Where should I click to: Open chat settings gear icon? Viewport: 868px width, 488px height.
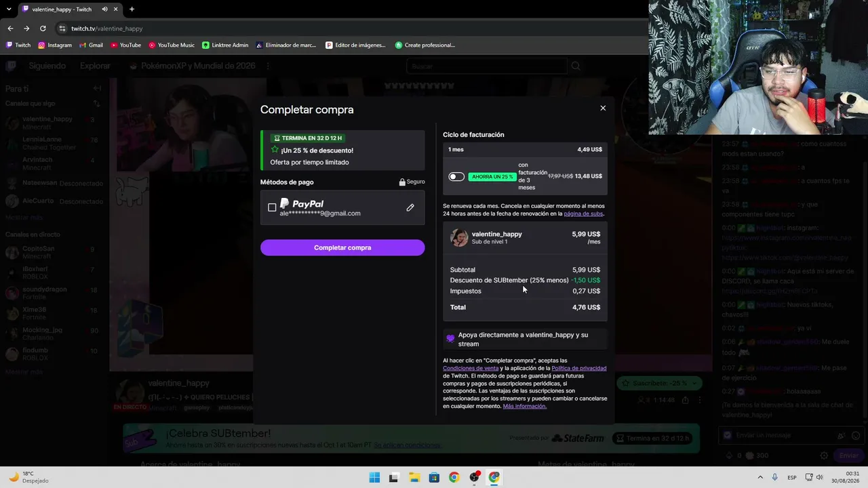tap(824, 456)
